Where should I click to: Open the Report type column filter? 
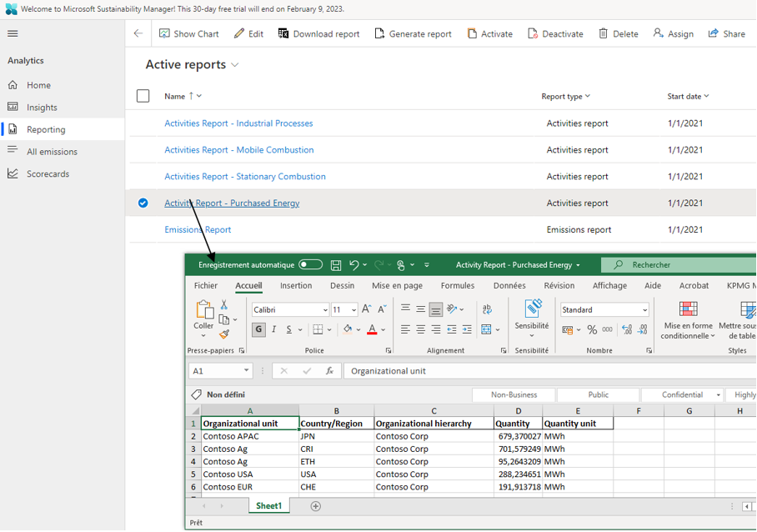[588, 96]
